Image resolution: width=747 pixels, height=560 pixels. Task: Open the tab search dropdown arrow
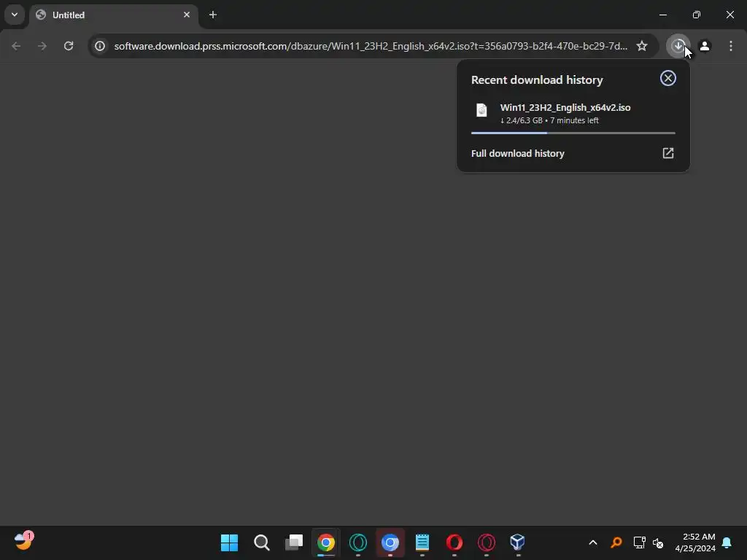pyautogui.click(x=15, y=15)
